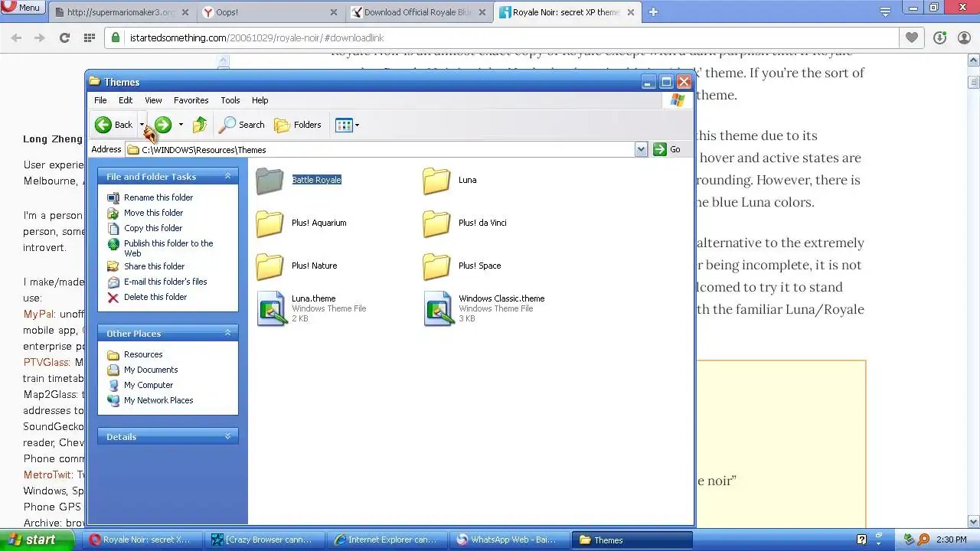Screen dimensions: 980x551
Task: Open a new browser tab with plus
Action: click(x=653, y=11)
